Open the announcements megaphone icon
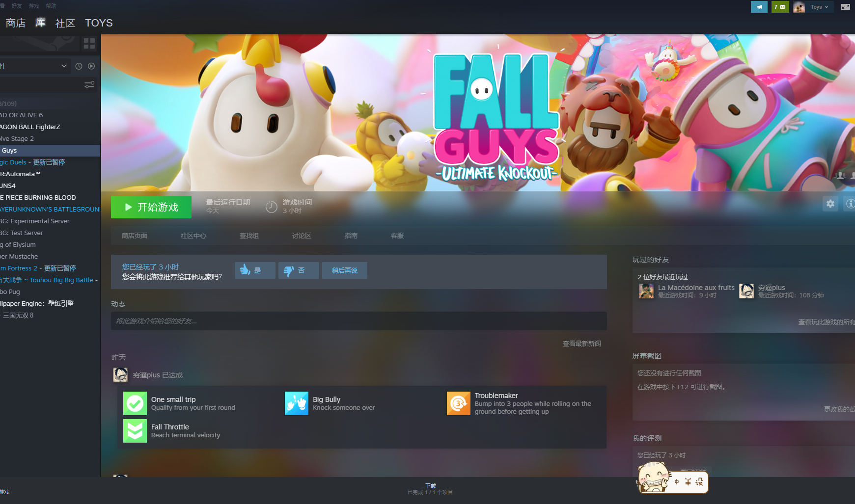Screen dimensions: 855x504 pos(759,7)
